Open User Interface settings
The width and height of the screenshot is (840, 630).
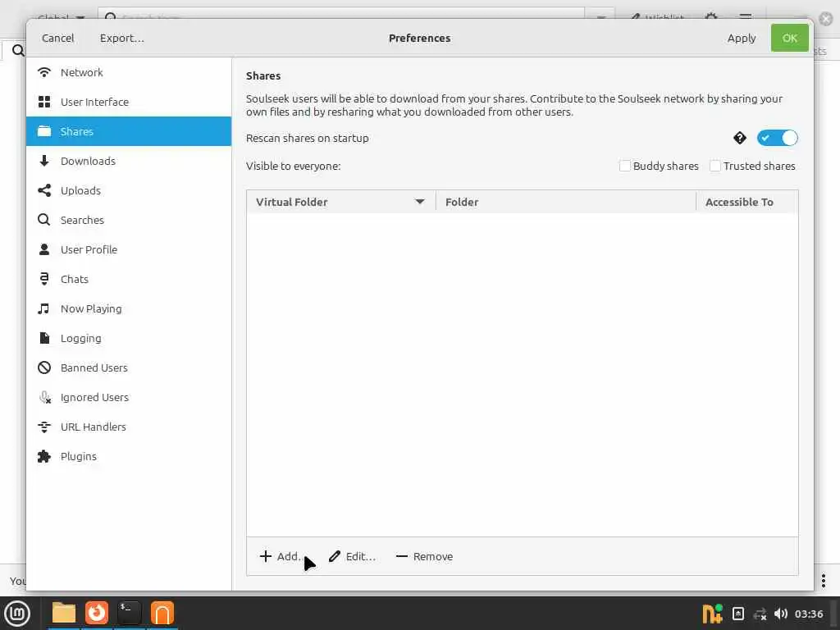(129, 102)
